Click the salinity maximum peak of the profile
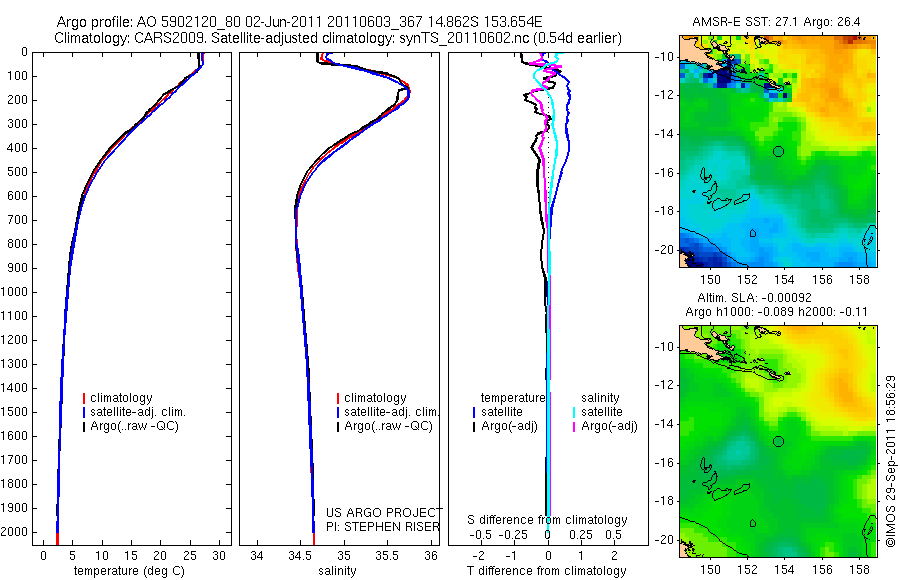This screenshot has height=580, width=900. (409, 92)
